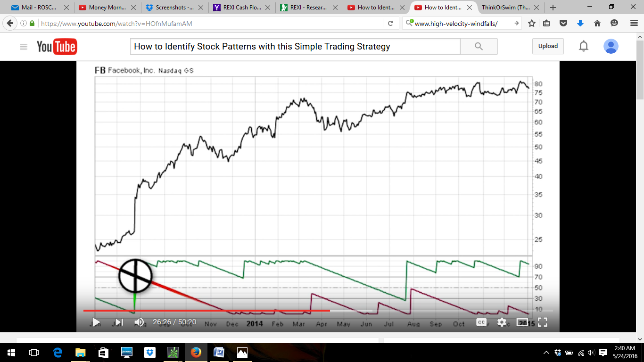644x362 pixels.
Task: Switch to the REXI - Resear tab
Action: 310,8
